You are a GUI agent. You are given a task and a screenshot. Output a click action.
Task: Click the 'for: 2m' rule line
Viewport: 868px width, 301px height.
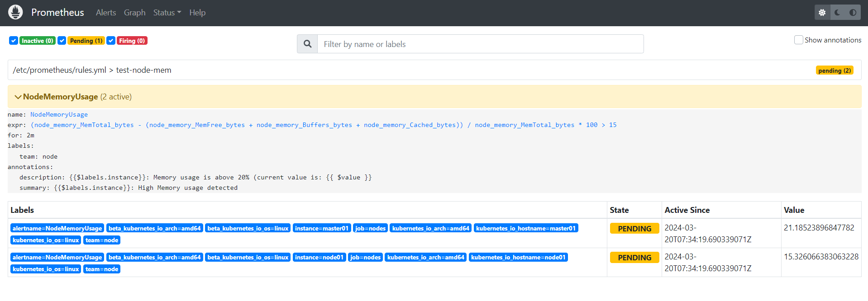21,136
